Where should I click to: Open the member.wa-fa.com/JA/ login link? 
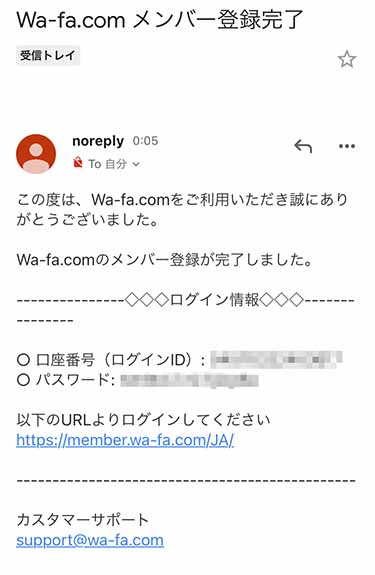125,440
